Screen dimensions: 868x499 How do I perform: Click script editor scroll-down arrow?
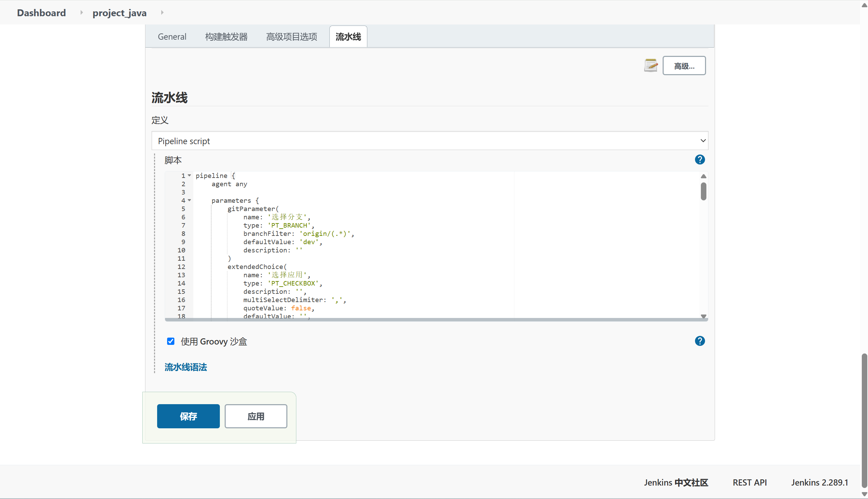point(703,316)
